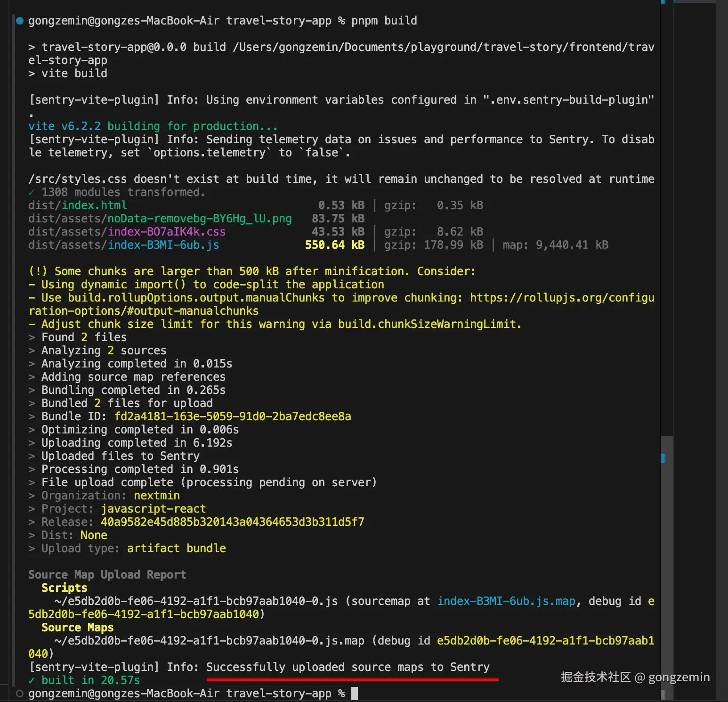
Task: Click the 550.64 kB bundle size value
Action: 335,245
